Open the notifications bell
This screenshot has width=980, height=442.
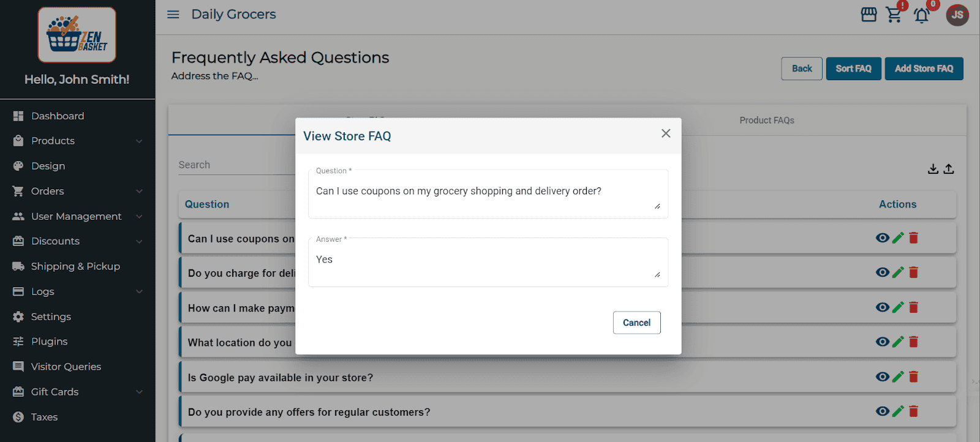[921, 15]
